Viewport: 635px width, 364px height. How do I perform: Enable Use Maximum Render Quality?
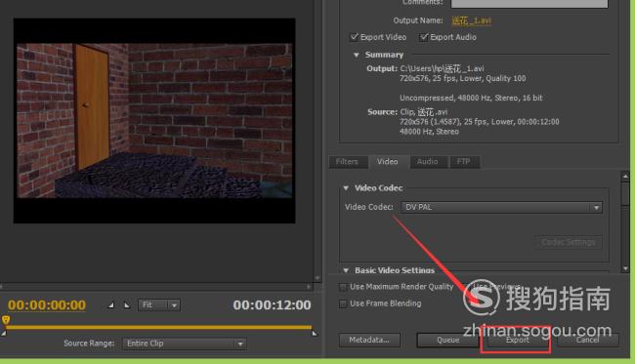coord(343,287)
